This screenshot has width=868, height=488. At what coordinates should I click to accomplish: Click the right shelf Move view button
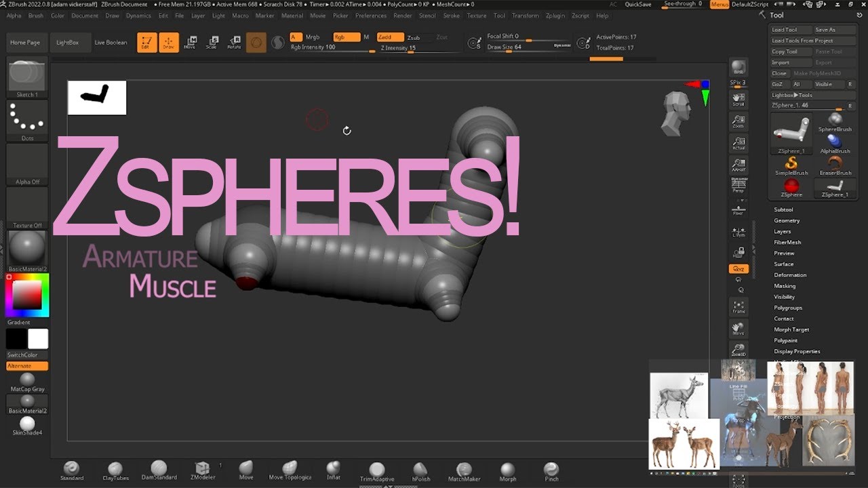pyautogui.click(x=738, y=329)
